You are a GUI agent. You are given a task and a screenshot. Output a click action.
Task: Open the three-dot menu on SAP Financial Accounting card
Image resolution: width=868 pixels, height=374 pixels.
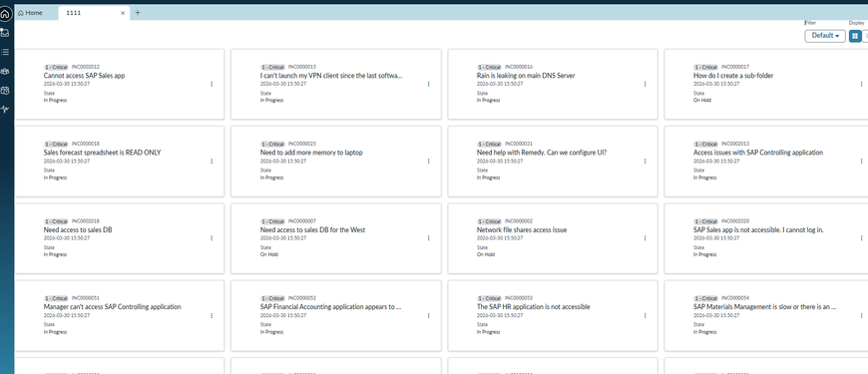(x=428, y=315)
